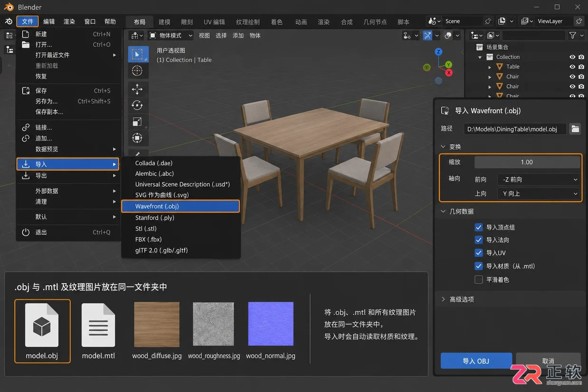This screenshot has height=392, width=588.
Task: Collapse the Collection tree in the outliner
Action: point(480,57)
